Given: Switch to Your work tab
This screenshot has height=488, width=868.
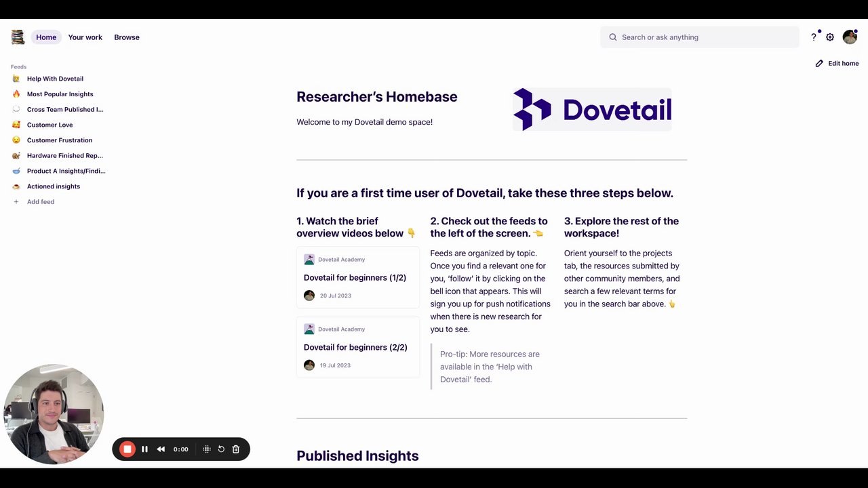Looking at the screenshot, I should [85, 37].
